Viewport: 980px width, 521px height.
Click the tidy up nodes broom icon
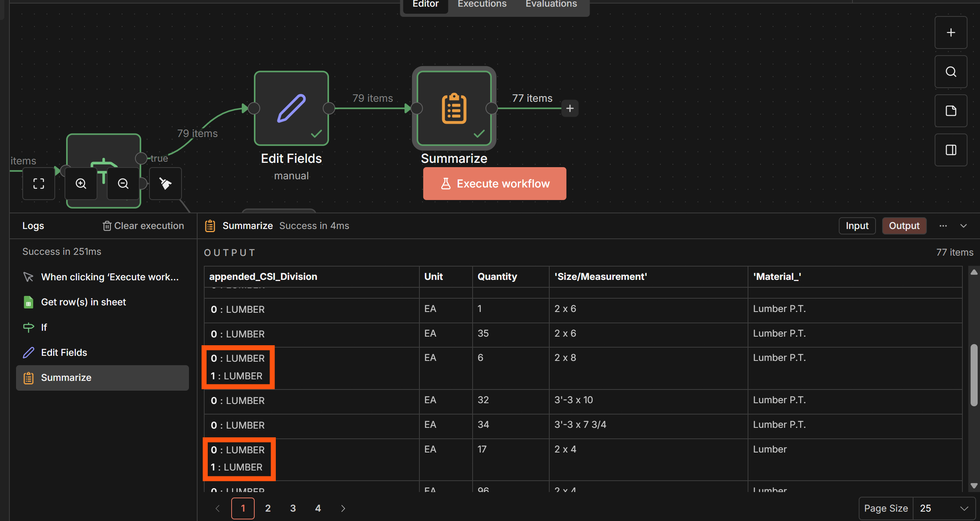coord(165,184)
